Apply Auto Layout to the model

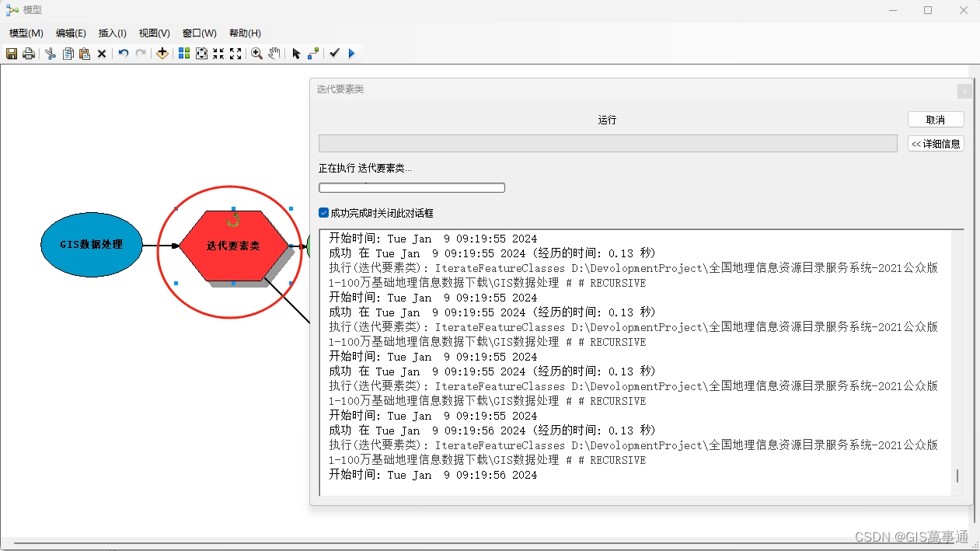click(x=183, y=53)
